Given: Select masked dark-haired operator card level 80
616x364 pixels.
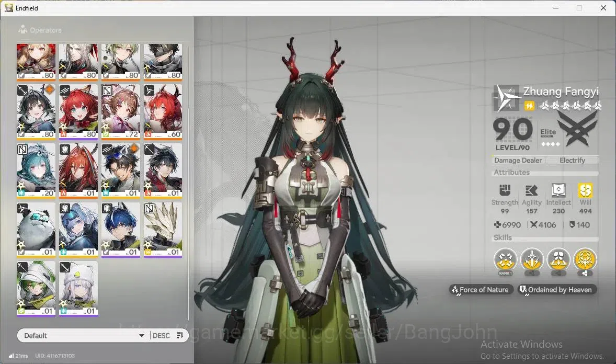Looking at the screenshot, I should [x=163, y=62].
